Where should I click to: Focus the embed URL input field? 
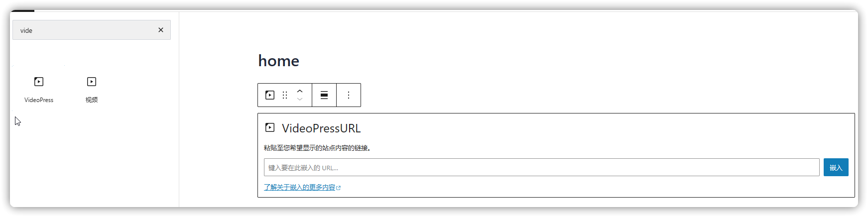[x=541, y=168]
